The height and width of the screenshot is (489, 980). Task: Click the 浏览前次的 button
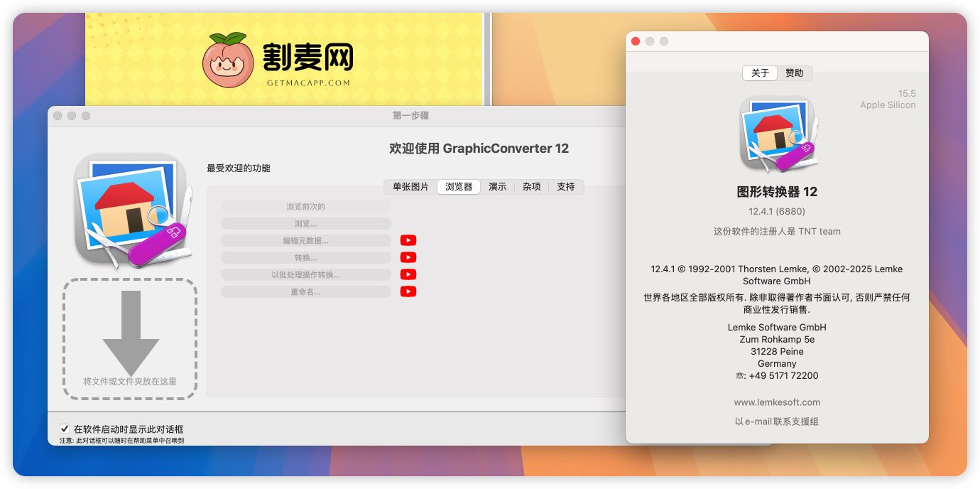pos(306,207)
